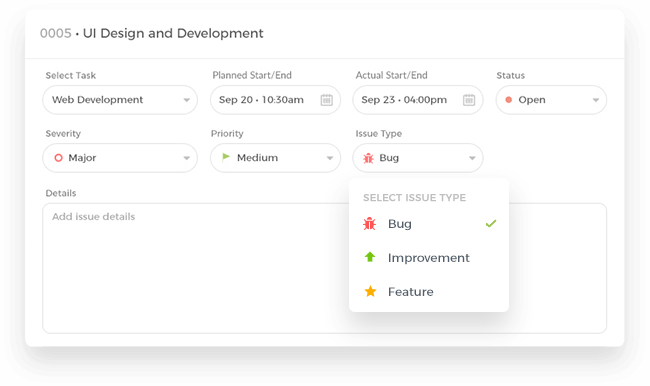Click the green arrow Improvement icon
The height and width of the screenshot is (386, 650).
(x=370, y=257)
